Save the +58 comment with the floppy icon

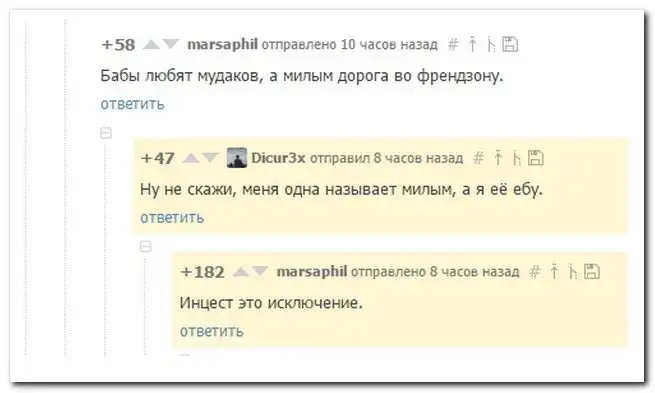pos(510,44)
